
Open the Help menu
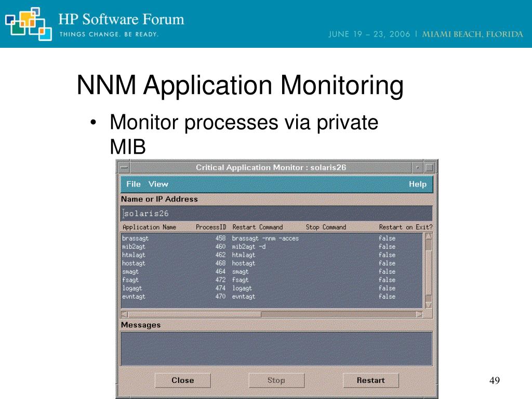(417, 184)
